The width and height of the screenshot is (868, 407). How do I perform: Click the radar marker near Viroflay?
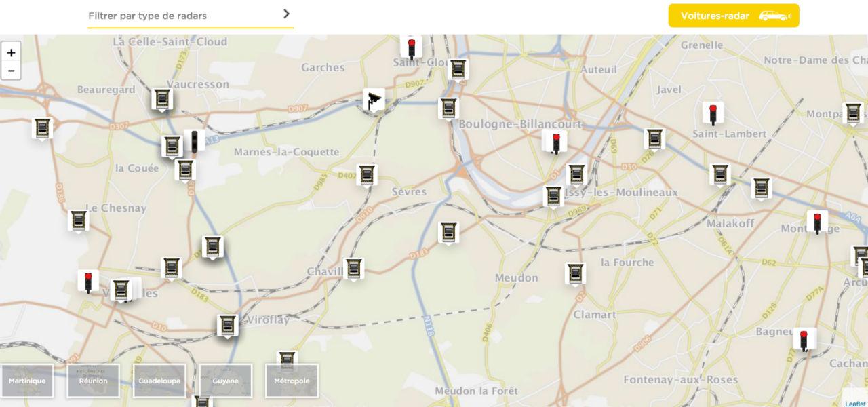[227, 324]
